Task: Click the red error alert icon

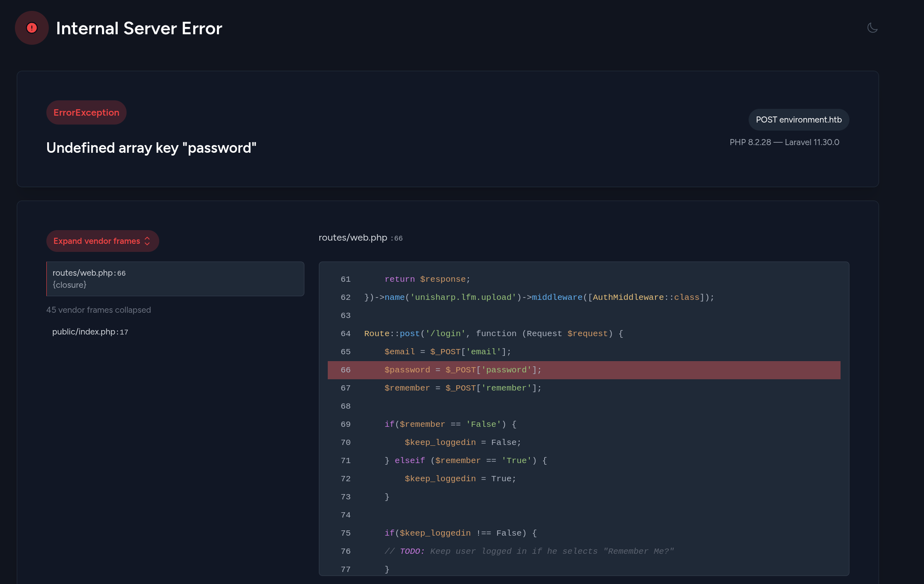Action: click(32, 28)
